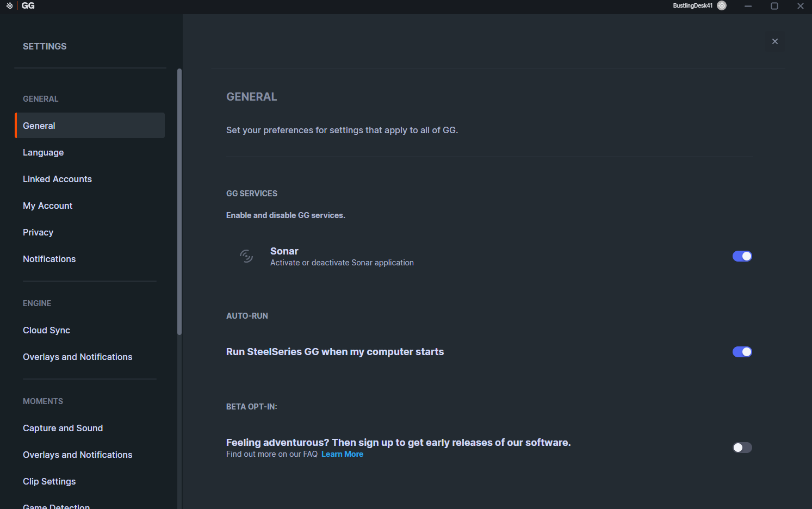Click the SteelSeries logo in title bar

[x=9, y=5]
